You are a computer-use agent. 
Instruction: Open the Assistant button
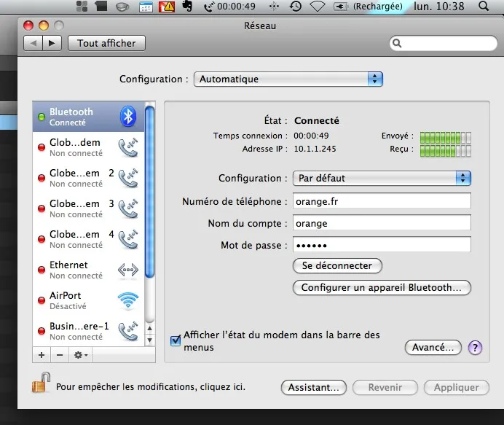pyautogui.click(x=314, y=387)
